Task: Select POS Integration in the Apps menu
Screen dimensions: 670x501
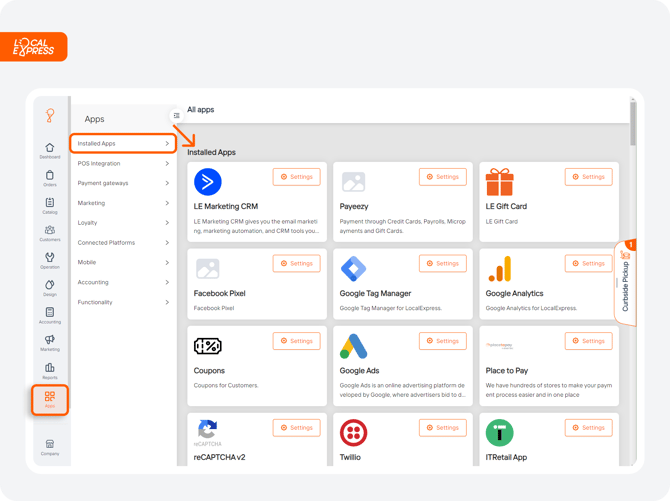Action: tap(123, 163)
